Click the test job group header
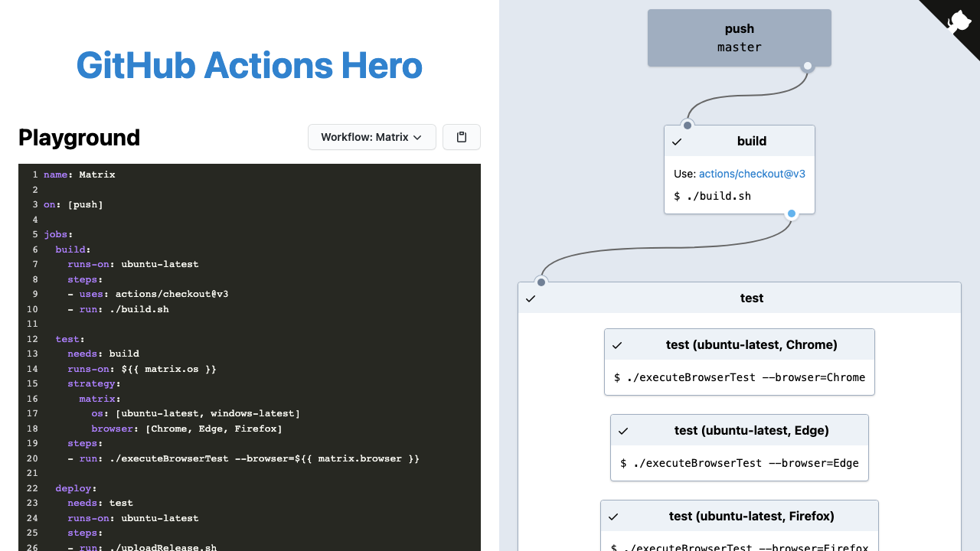980x551 pixels. (740, 298)
